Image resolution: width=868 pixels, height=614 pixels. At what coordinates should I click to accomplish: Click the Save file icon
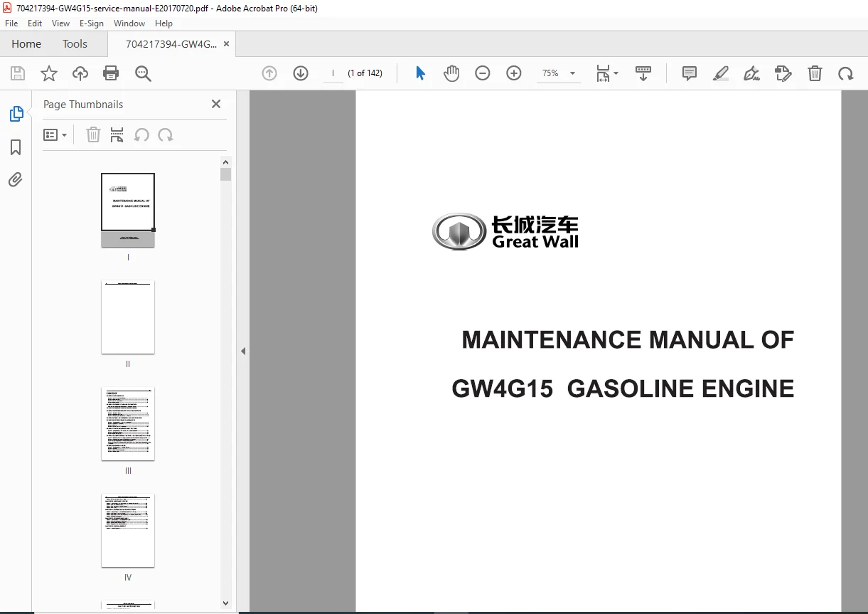coord(18,73)
